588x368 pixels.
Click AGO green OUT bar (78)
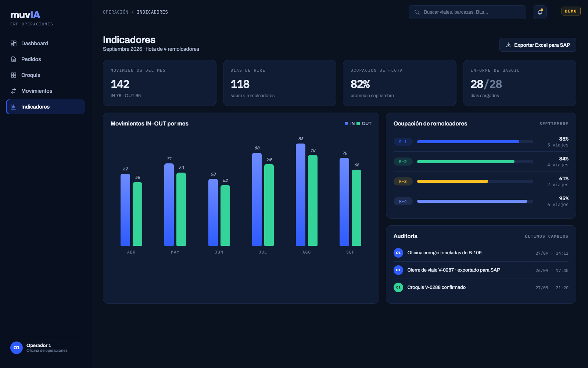313,200
